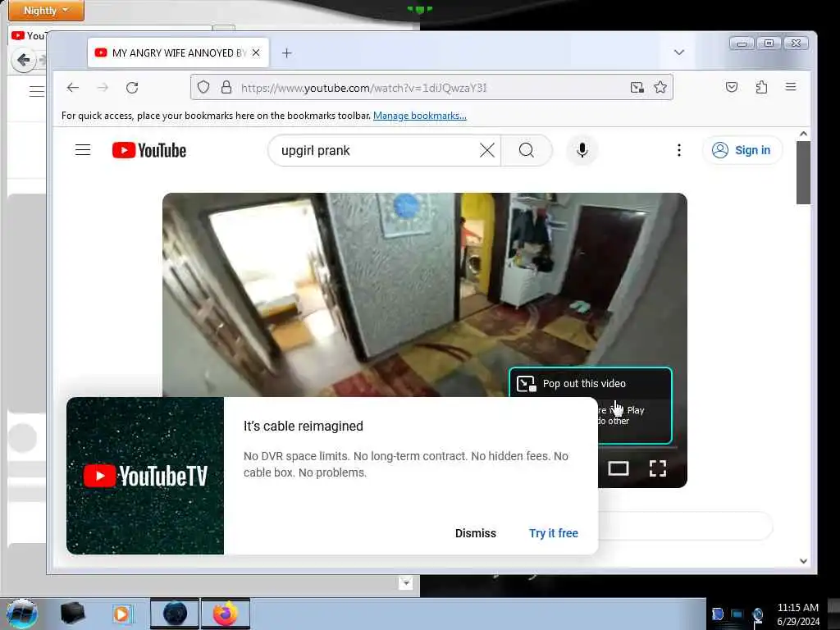This screenshot has width=840, height=630.
Task: Open YouTube settings three-dot menu
Action: pos(679,150)
